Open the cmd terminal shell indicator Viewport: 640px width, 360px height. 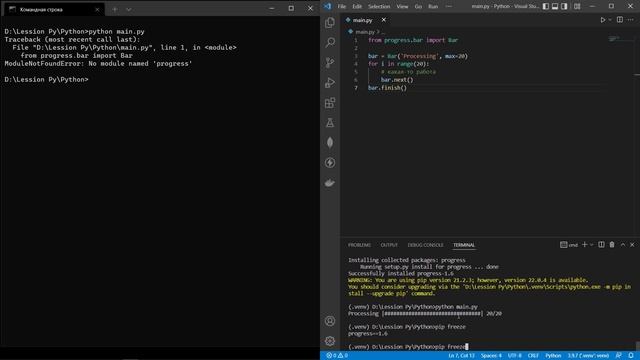569,244
